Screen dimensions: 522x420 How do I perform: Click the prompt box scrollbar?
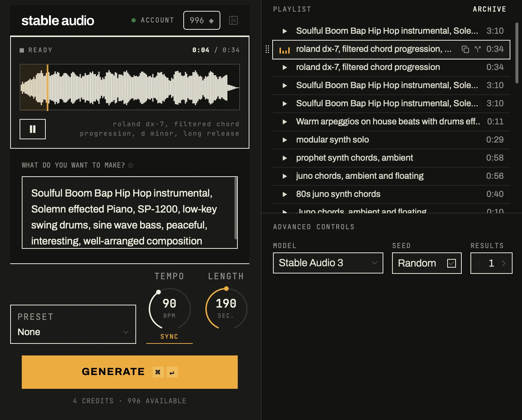236,208
